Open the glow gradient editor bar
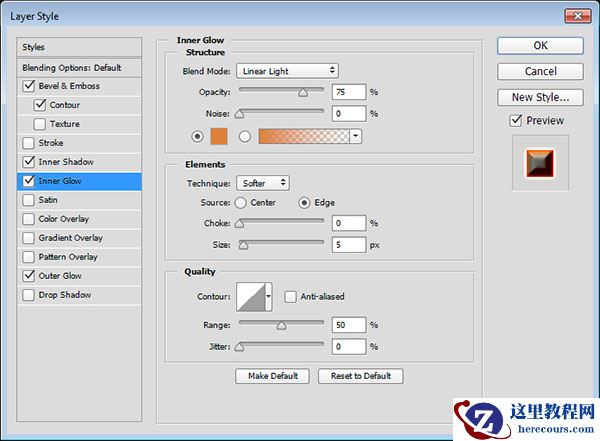The image size is (600, 441). [304, 136]
